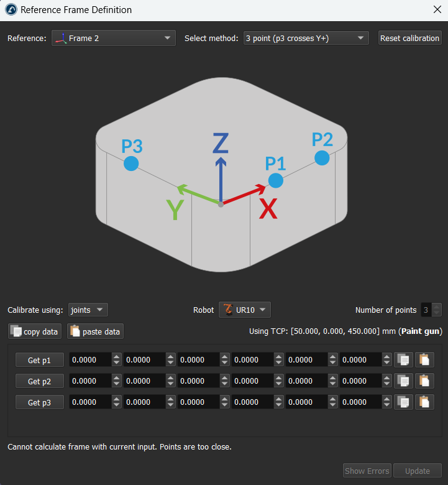Copy the p2 row values icon
The height and width of the screenshot is (485, 448).
click(x=404, y=381)
